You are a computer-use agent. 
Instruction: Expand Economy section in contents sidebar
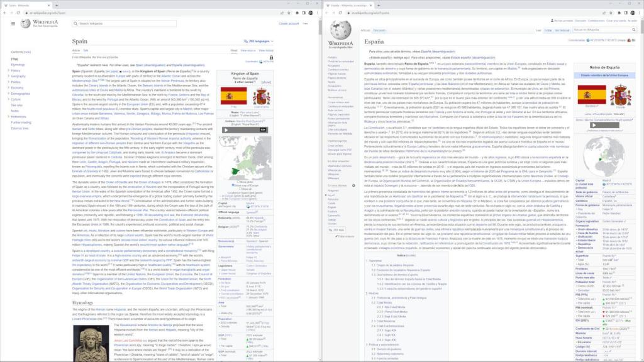tap(9, 87)
